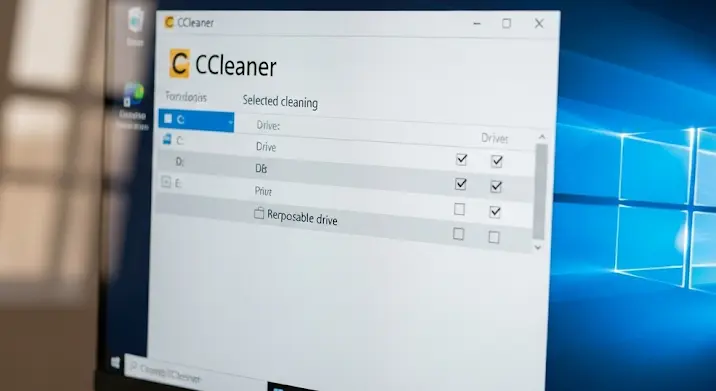
Task: Click the "Drives" column header
Action: 495,138
